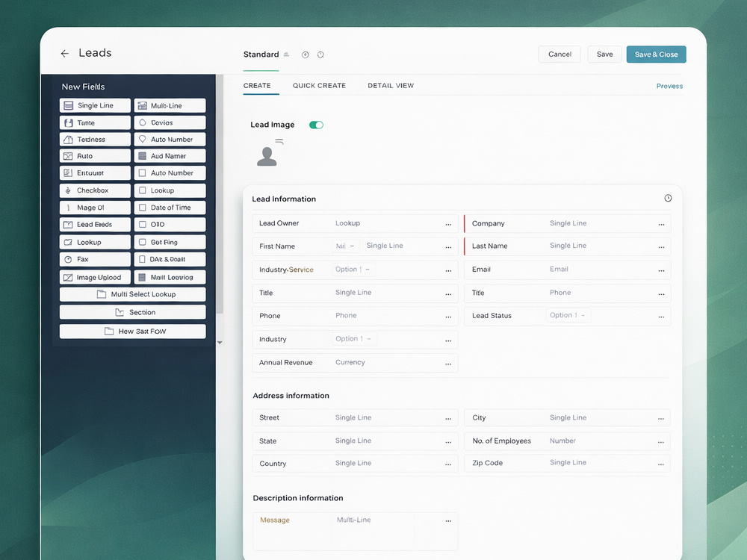Open the Prevess link
747x560 pixels.
669,86
